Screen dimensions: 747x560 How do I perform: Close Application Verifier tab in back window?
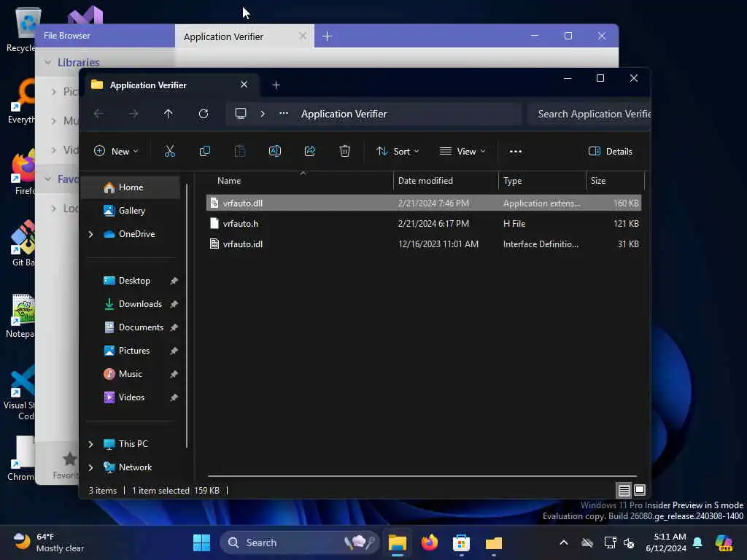[303, 36]
